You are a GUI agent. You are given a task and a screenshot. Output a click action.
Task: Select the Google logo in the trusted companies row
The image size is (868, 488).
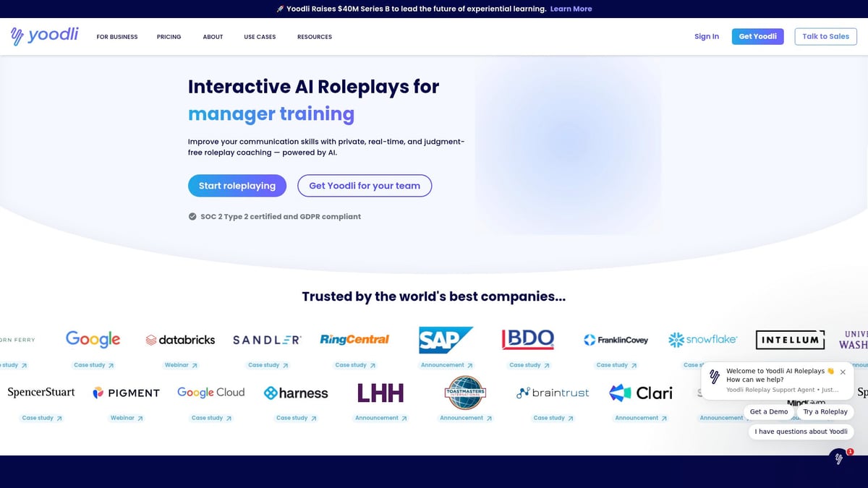tap(93, 339)
